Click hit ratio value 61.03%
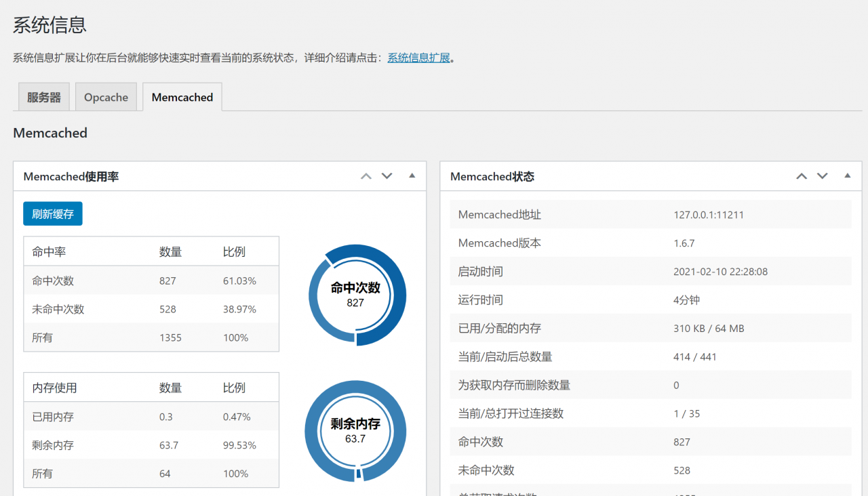 (x=239, y=281)
